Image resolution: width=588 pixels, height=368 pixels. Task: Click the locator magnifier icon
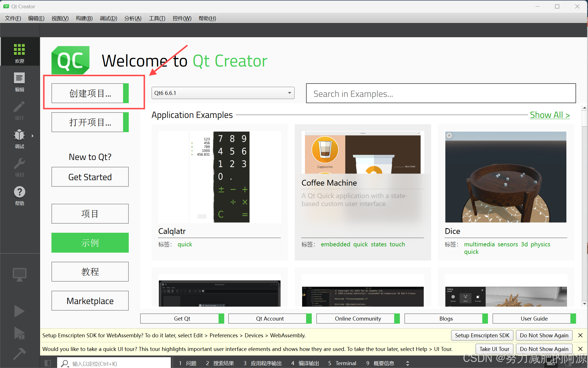65,363
